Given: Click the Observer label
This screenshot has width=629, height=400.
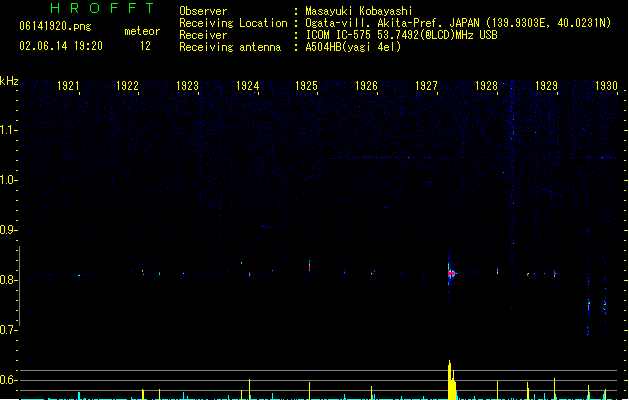Looking at the screenshot, I should click(203, 11).
